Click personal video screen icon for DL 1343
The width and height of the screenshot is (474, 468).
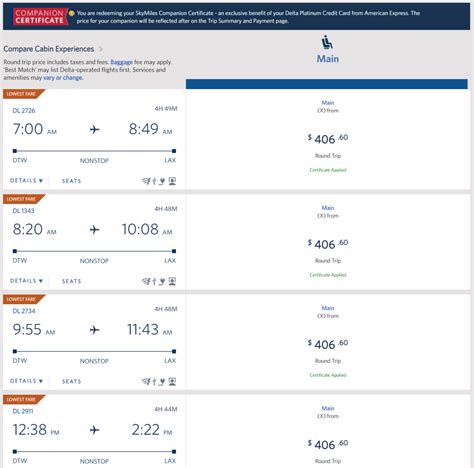(x=172, y=281)
